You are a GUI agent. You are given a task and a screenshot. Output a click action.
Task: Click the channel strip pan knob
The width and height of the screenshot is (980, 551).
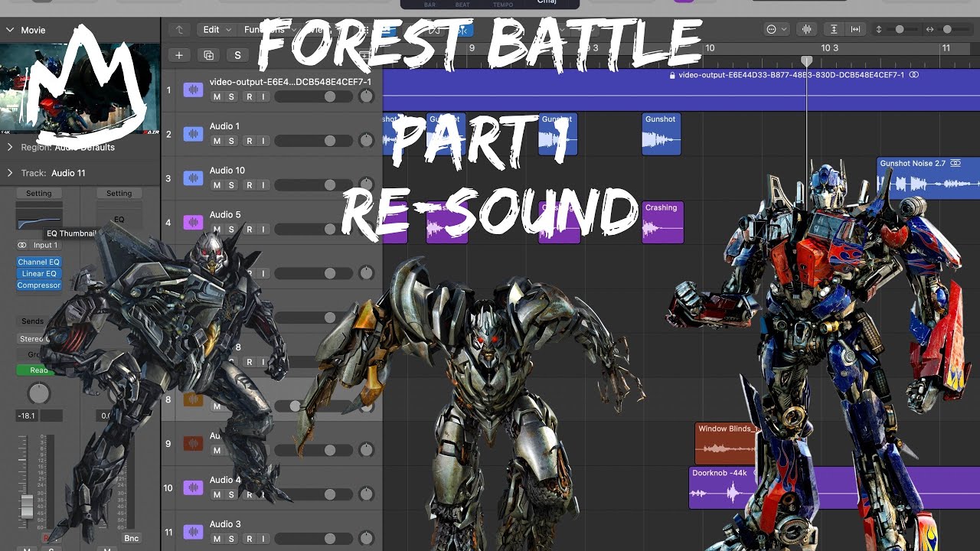39,393
